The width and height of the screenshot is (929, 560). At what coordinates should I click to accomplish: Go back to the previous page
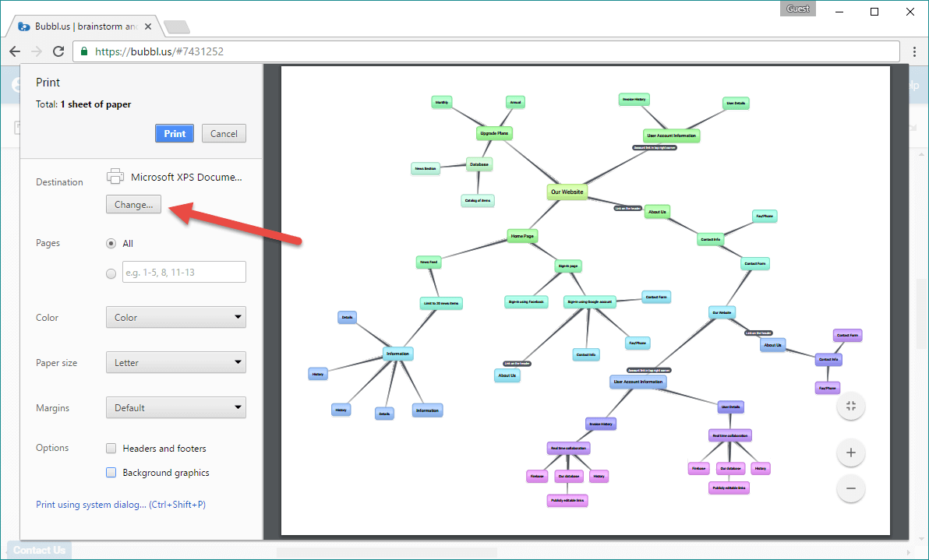(x=15, y=51)
